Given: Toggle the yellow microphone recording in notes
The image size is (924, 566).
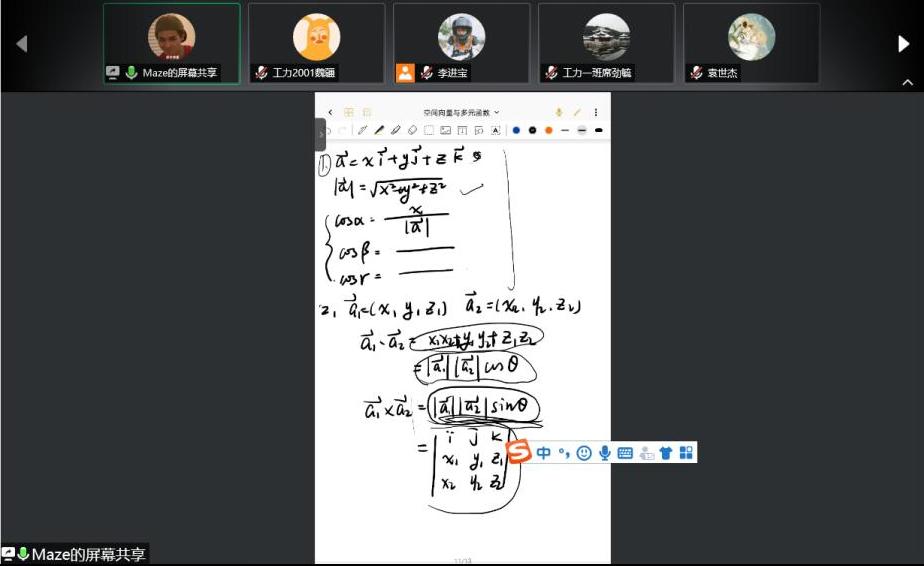Looking at the screenshot, I should click(x=559, y=112).
